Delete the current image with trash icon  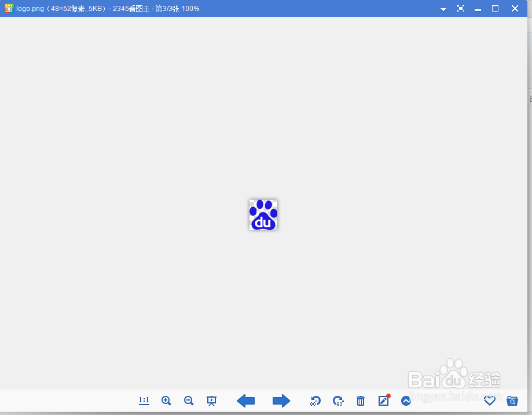click(x=361, y=401)
